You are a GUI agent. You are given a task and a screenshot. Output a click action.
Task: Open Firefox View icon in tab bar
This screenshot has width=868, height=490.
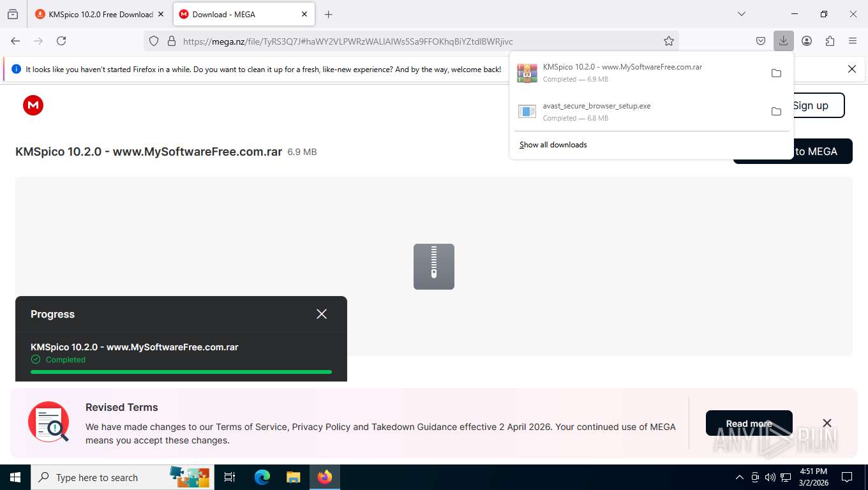pyautogui.click(x=13, y=14)
